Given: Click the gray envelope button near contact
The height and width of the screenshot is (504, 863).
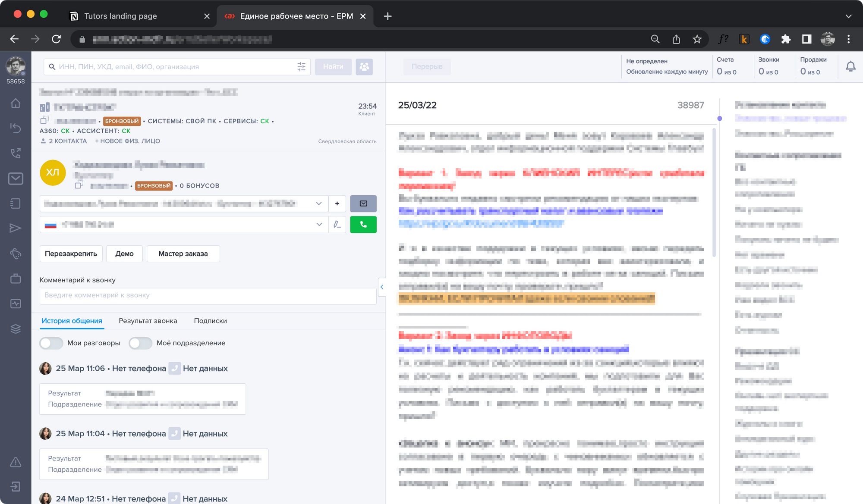Looking at the screenshot, I should pyautogui.click(x=363, y=203).
